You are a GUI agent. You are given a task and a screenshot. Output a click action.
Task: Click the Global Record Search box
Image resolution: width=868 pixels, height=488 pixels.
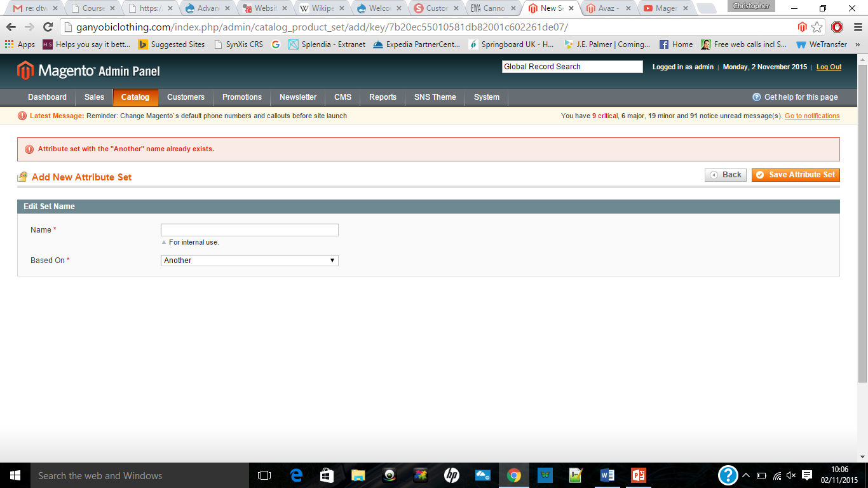pyautogui.click(x=572, y=67)
